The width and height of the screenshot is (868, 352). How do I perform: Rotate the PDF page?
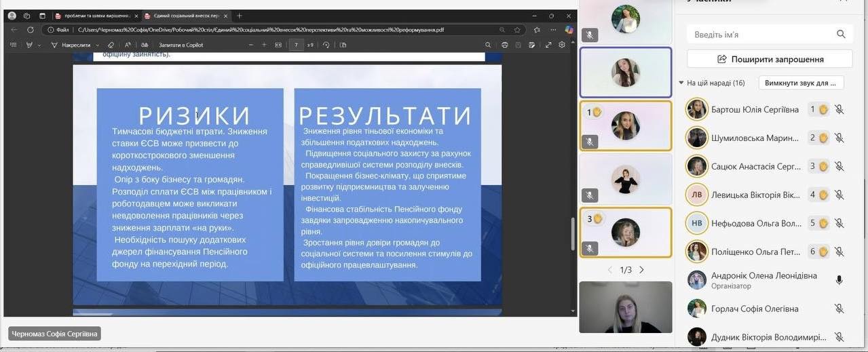coord(326,45)
